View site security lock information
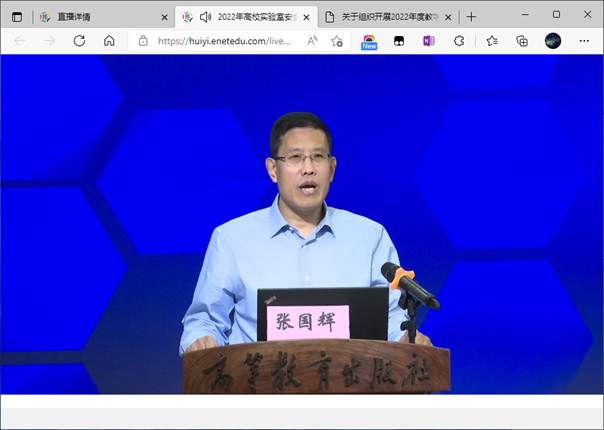This screenshot has width=604, height=430. coord(144,41)
